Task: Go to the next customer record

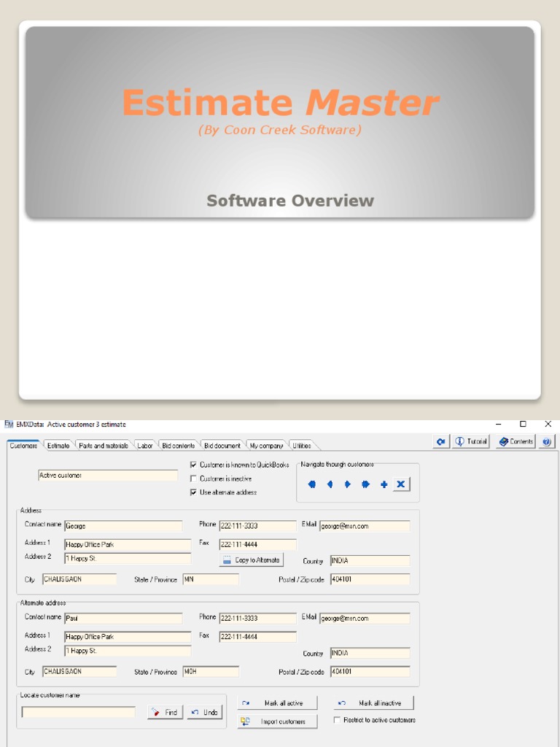Action: (x=348, y=484)
